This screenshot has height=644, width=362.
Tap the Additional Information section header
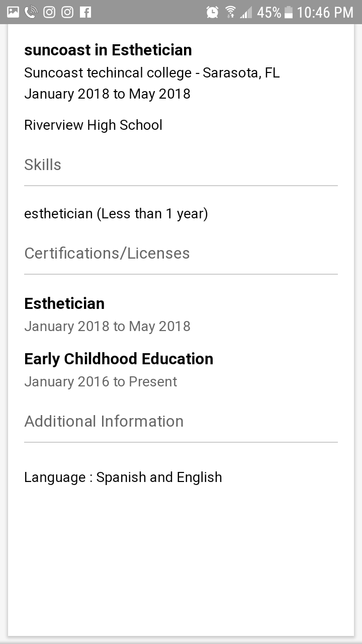click(x=104, y=421)
